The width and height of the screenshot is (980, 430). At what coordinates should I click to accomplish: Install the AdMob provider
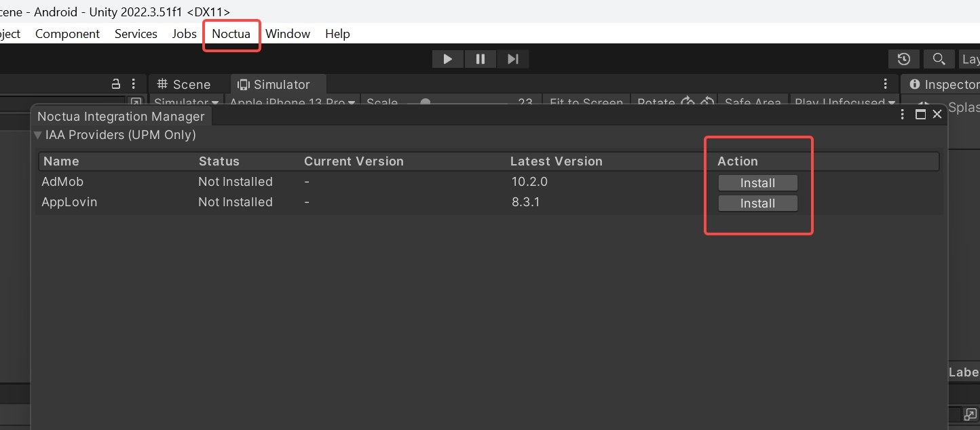tap(757, 183)
